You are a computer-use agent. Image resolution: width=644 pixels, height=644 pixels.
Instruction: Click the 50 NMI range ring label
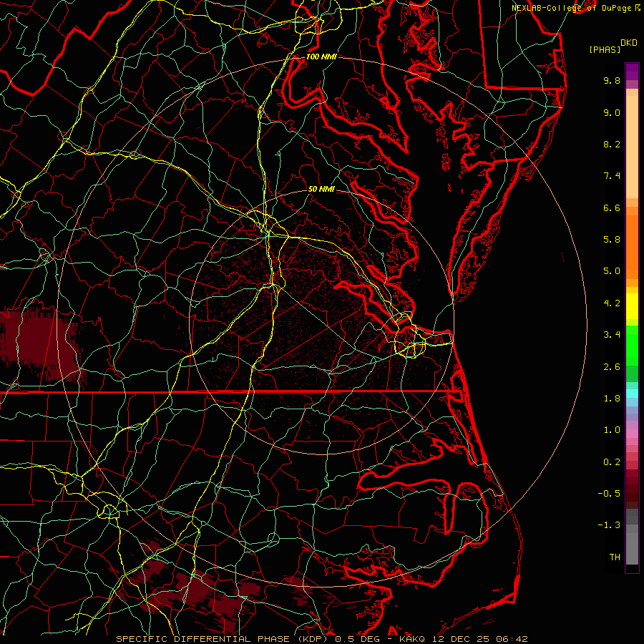point(321,189)
